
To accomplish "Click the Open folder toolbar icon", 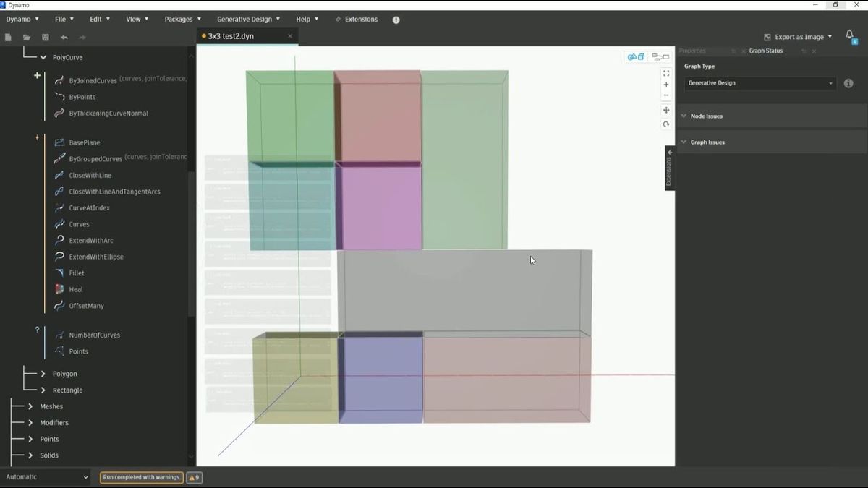I will (x=27, y=38).
